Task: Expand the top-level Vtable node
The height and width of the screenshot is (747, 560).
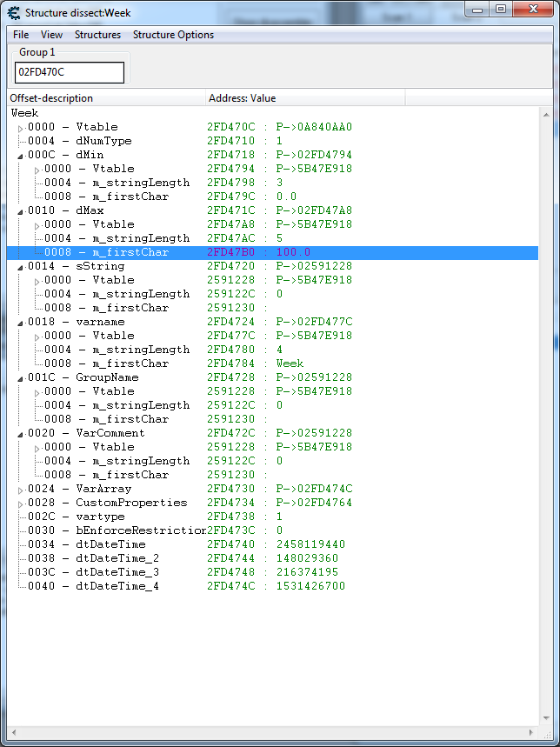Action: tap(20, 128)
